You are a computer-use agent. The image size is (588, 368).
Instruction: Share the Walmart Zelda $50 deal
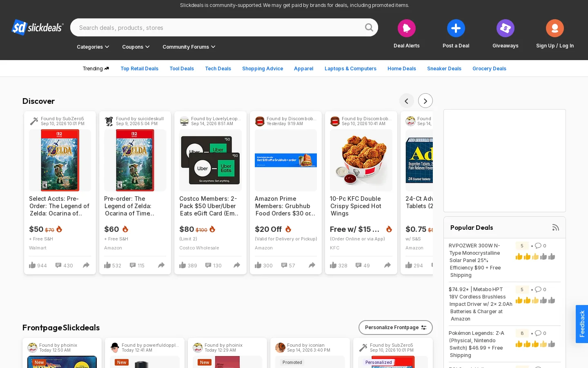[86, 265]
